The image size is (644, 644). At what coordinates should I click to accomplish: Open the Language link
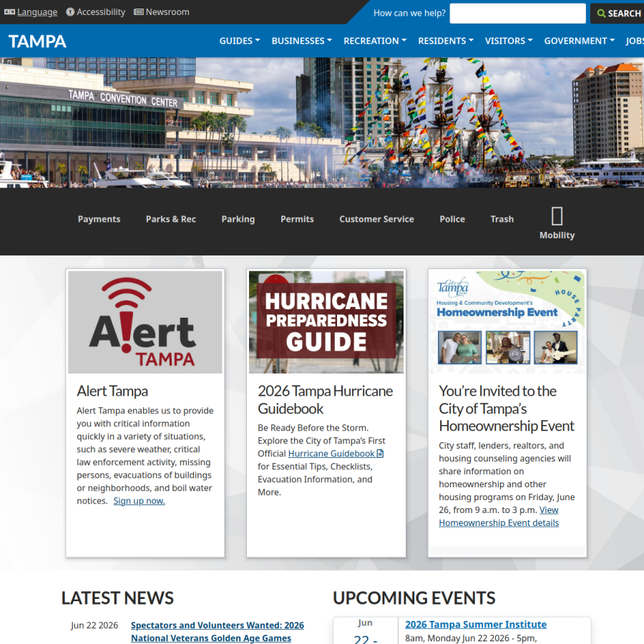[37, 12]
